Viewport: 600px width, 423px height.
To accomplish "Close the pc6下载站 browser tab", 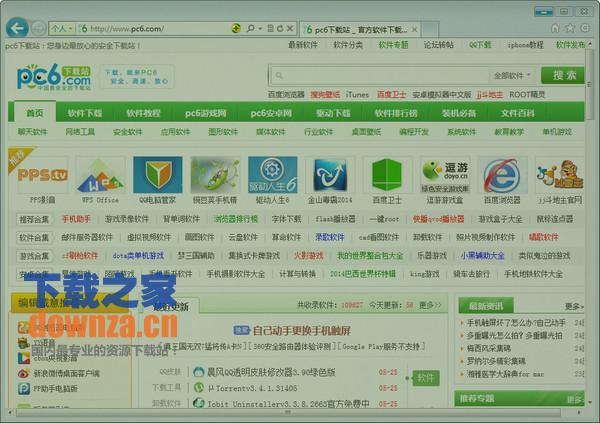I will point(414,29).
